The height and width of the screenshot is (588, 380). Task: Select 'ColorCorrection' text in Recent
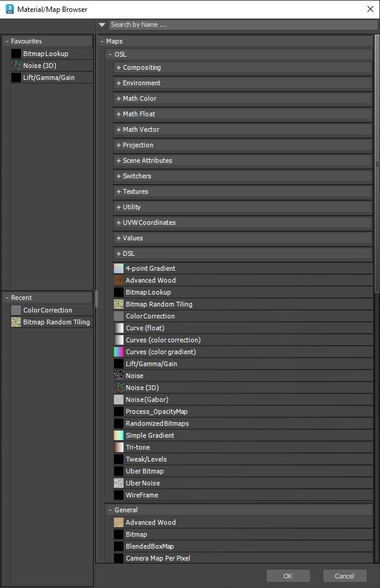click(48, 310)
